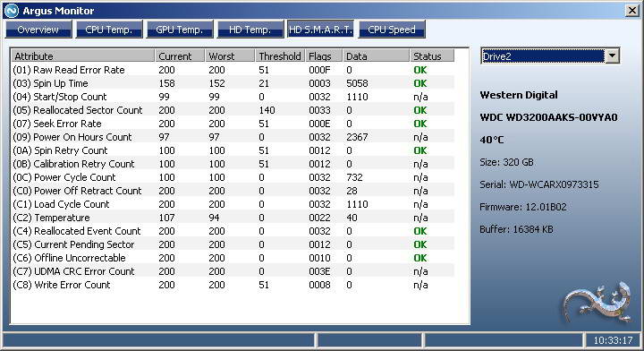Viewport: 644px width, 351px height.
Task: Select the Current Pending Sector row
Action: click(233, 244)
